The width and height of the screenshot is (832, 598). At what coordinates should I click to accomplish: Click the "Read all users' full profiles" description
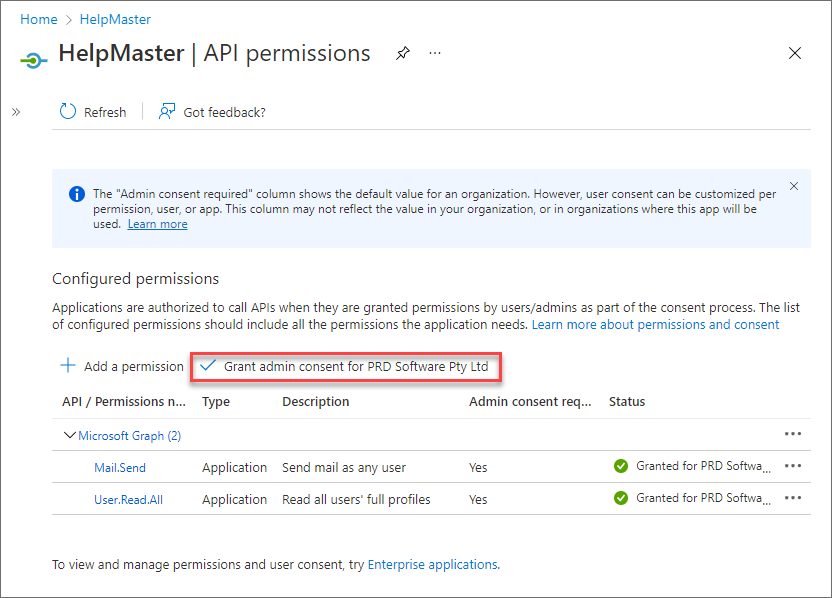coord(356,499)
